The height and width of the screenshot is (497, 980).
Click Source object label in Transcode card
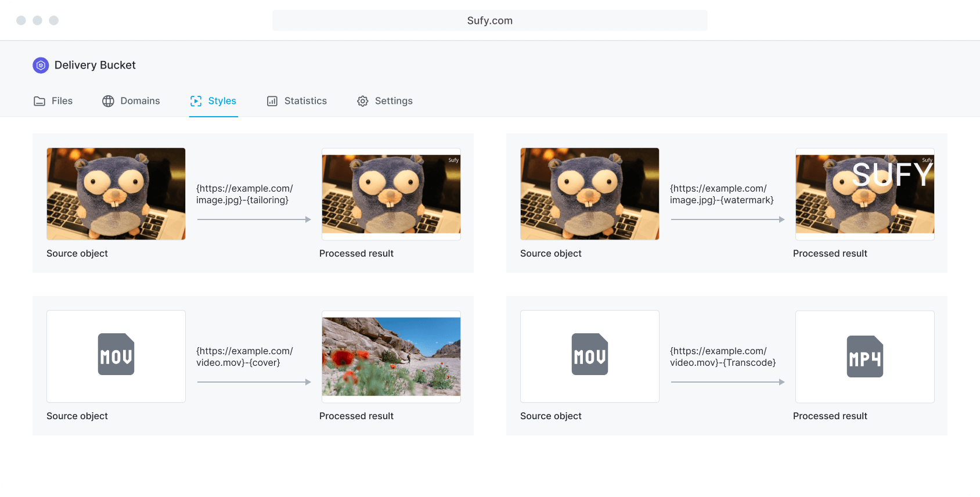[551, 416]
